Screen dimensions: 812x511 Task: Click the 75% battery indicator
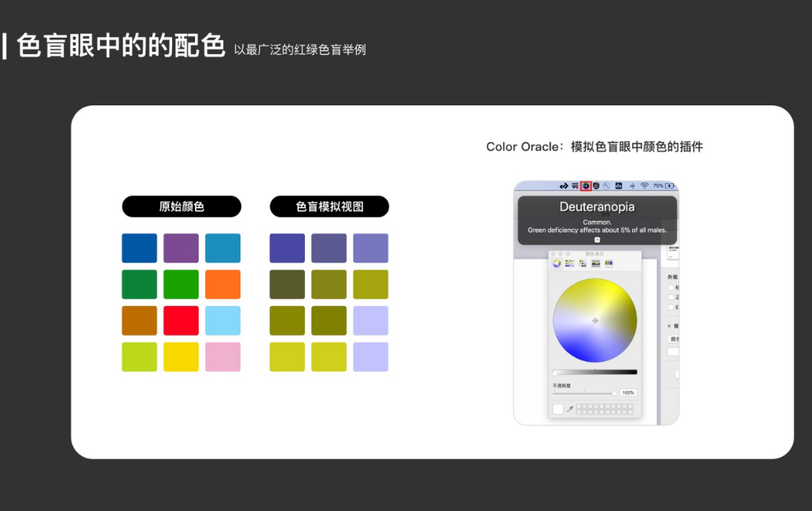pos(664,186)
